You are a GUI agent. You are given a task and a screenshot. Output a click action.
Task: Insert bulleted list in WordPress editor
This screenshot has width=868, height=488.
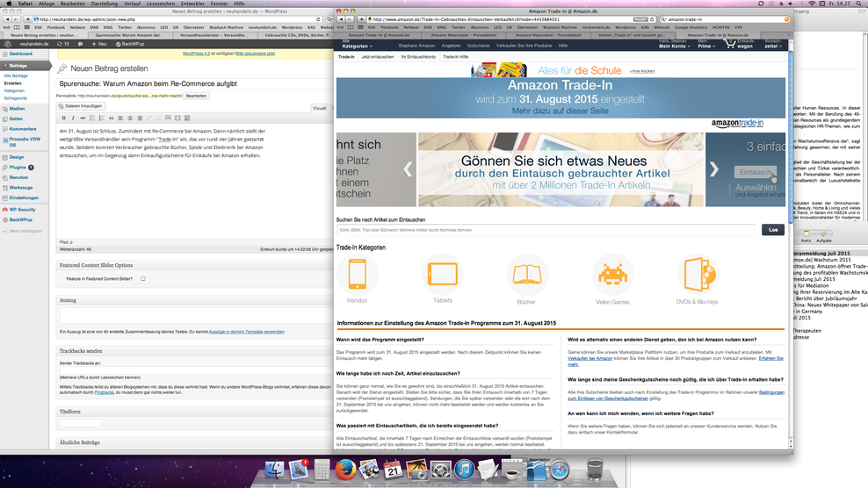[92, 118]
